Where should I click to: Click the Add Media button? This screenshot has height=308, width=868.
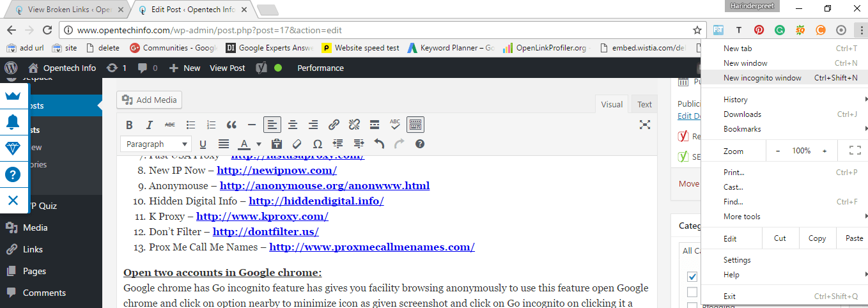tap(150, 100)
